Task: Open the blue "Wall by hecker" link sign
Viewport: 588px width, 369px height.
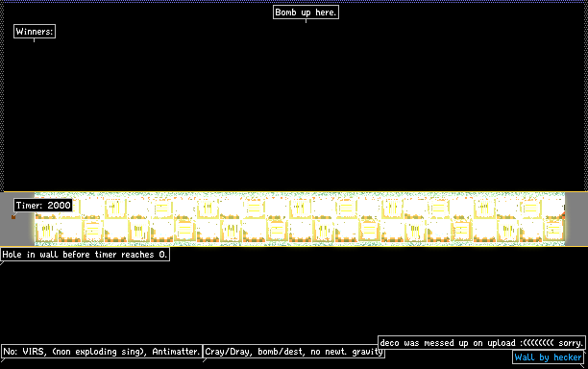Action: [549, 357]
